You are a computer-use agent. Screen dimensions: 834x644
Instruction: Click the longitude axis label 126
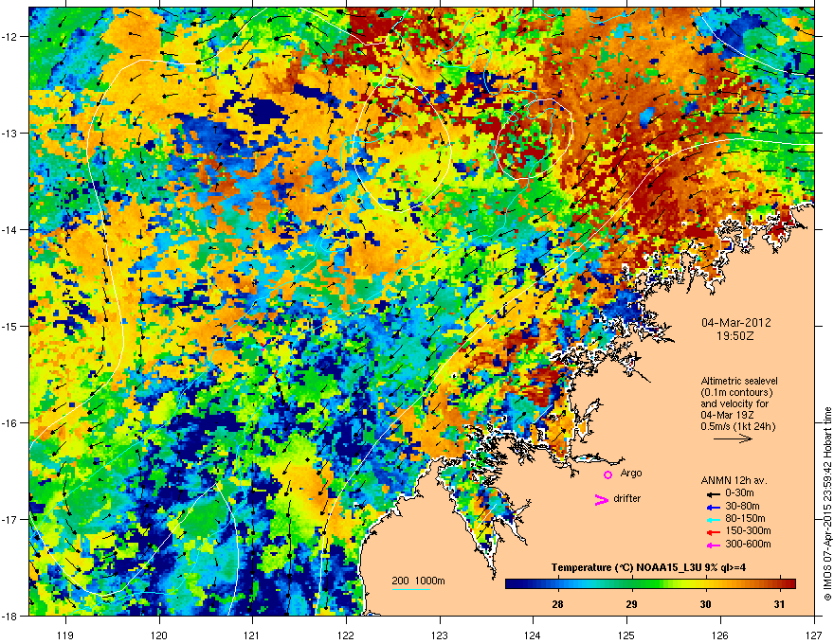pyautogui.click(x=720, y=635)
